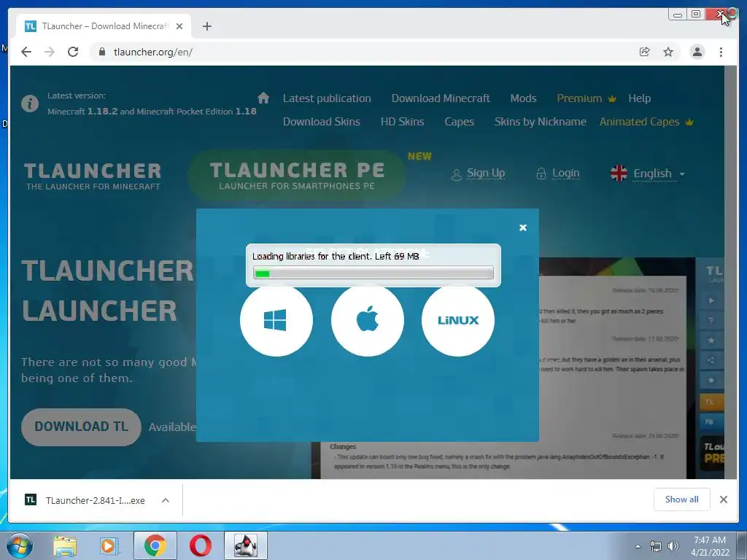The width and height of the screenshot is (747, 560).
Task: Close the select platform popup
Action: pyautogui.click(x=522, y=227)
